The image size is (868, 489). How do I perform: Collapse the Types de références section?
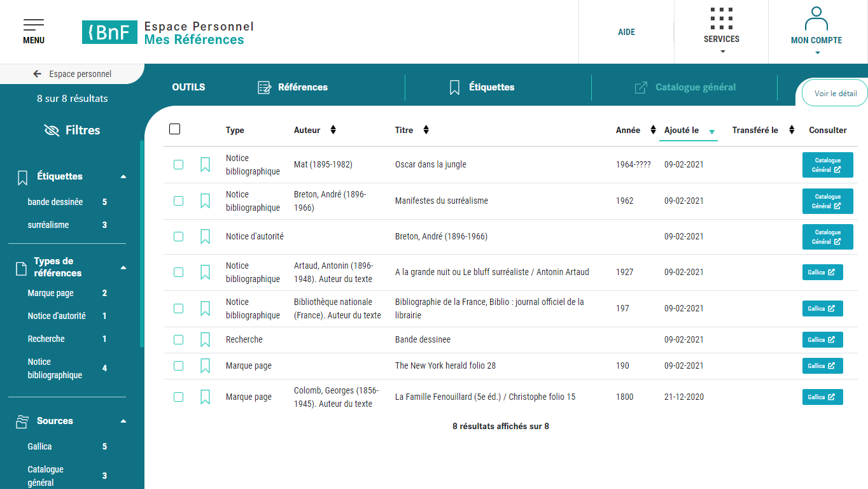click(x=123, y=267)
